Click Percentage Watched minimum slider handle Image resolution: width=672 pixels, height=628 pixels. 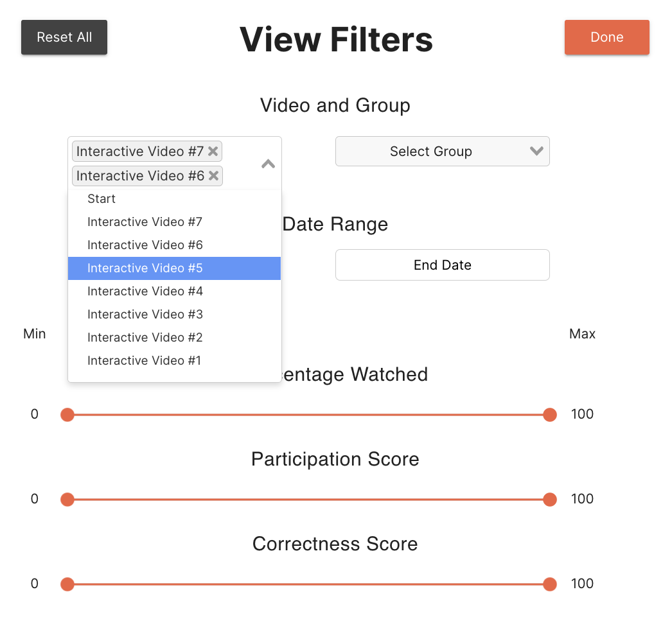pos(67,415)
